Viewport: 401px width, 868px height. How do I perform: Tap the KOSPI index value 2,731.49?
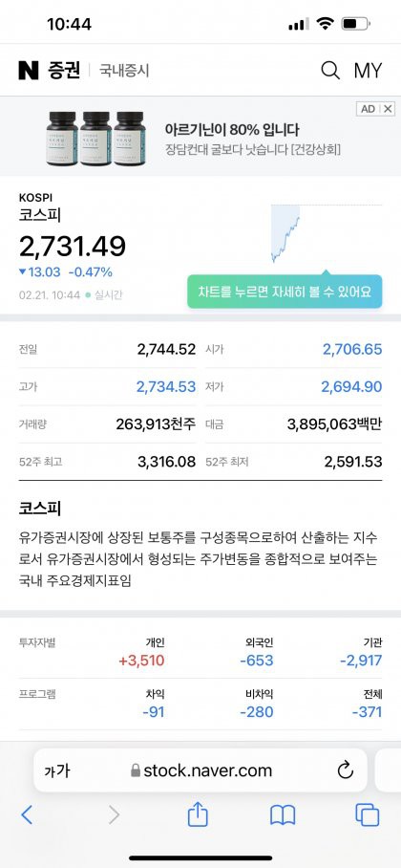[x=73, y=247]
